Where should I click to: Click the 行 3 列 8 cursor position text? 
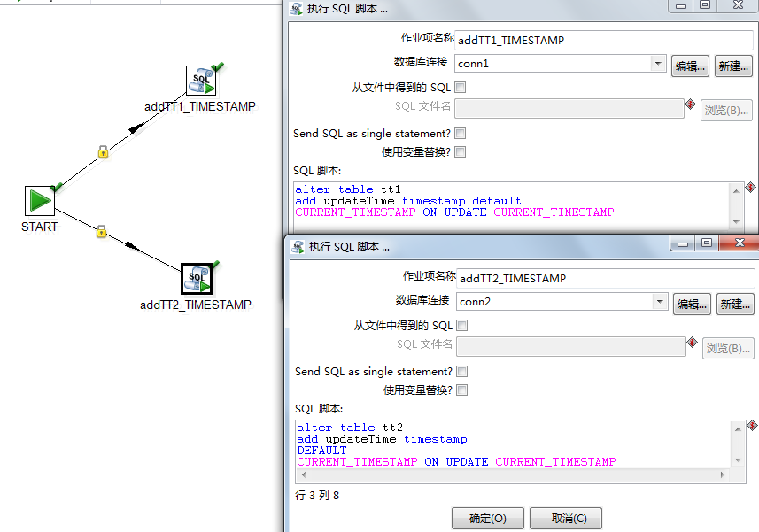click(317, 495)
